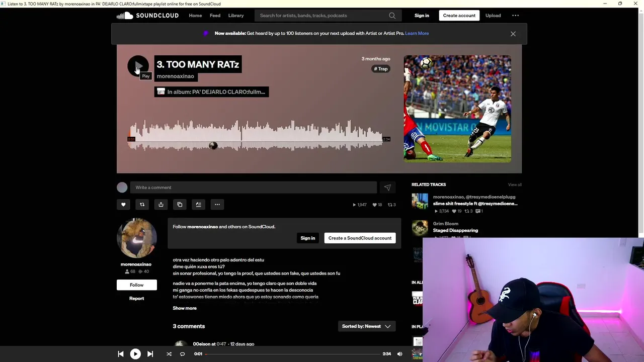This screenshot has width=644, height=362.
Task: Skip to next track in player bar
Action: [150, 354]
